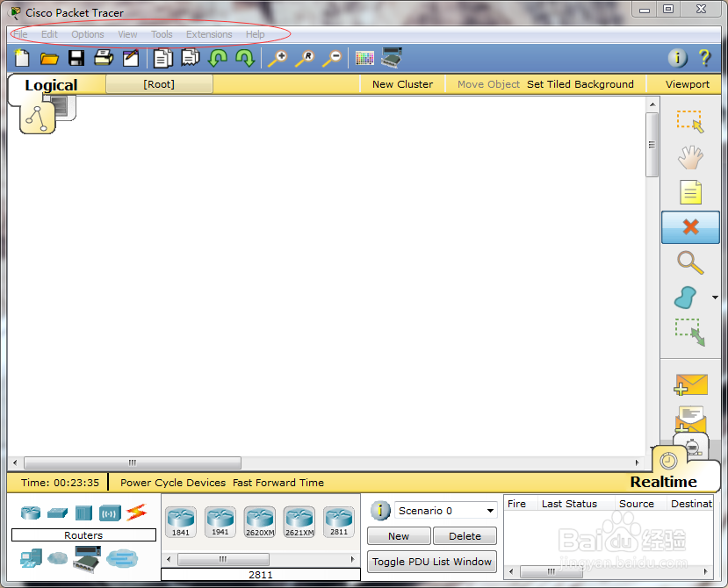
Task: Choose the Inspect magnifier tool
Action: (690, 262)
